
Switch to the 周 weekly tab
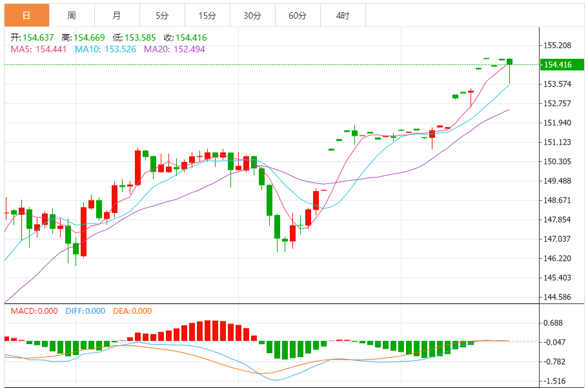click(72, 15)
